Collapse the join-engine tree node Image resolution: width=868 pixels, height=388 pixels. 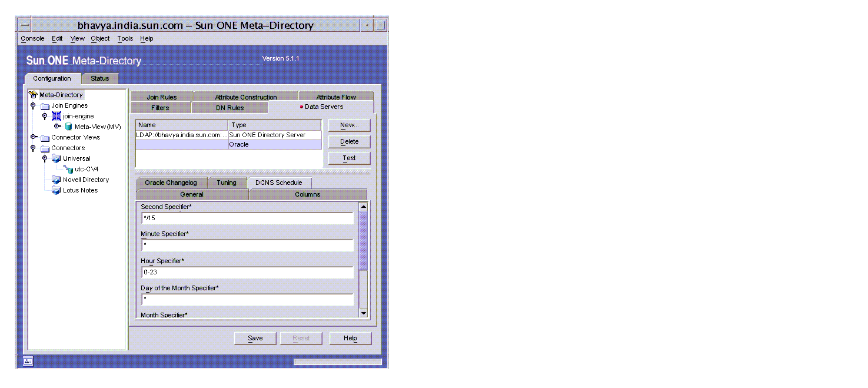(x=45, y=116)
